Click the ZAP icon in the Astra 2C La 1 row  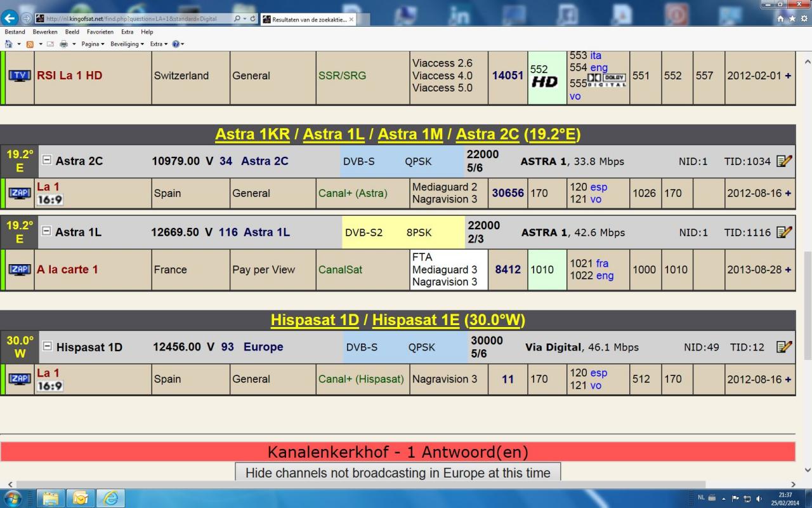[20, 193]
